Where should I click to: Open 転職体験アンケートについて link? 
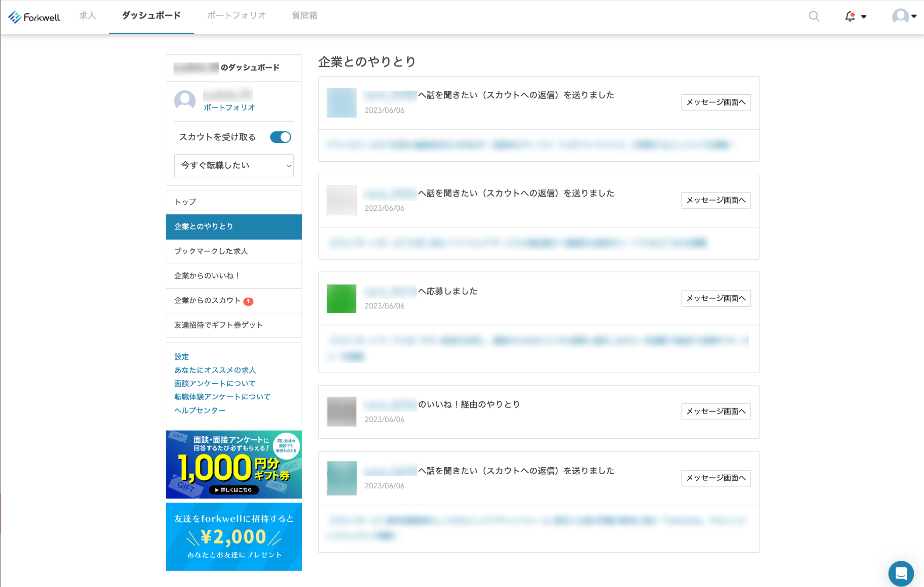(x=222, y=397)
